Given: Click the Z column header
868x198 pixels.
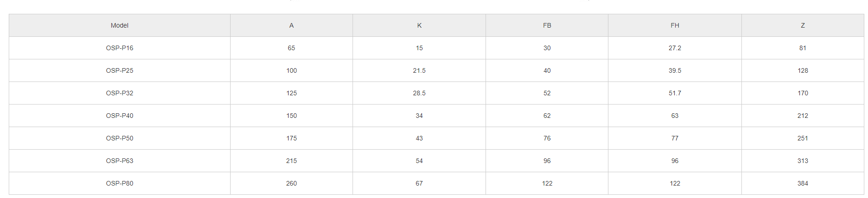Looking at the screenshot, I should pos(803,25).
